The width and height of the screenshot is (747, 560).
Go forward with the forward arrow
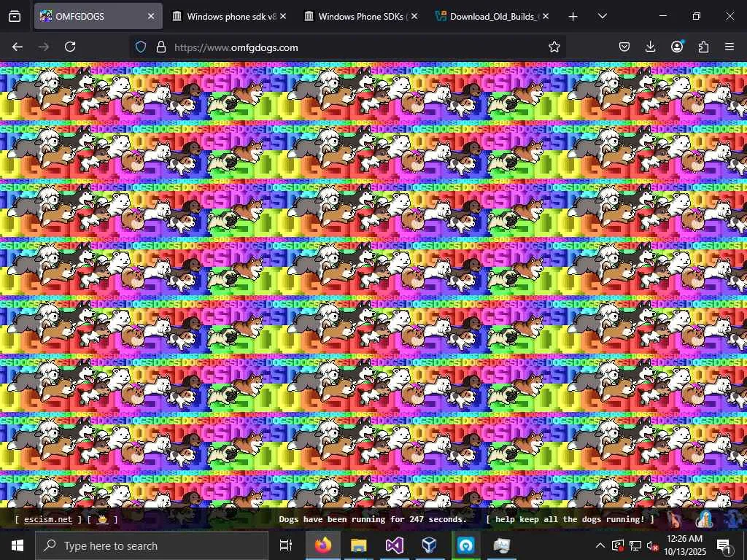[44, 47]
